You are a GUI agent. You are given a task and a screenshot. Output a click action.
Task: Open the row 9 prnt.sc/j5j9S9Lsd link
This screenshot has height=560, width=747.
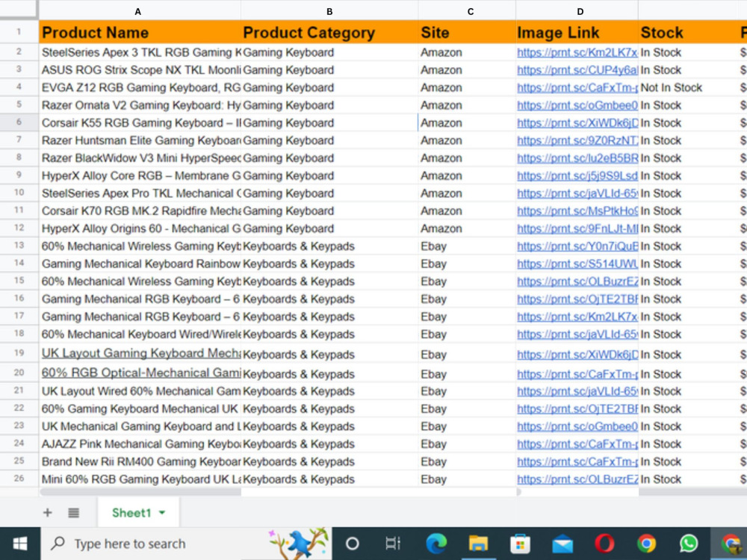[x=577, y=175]
